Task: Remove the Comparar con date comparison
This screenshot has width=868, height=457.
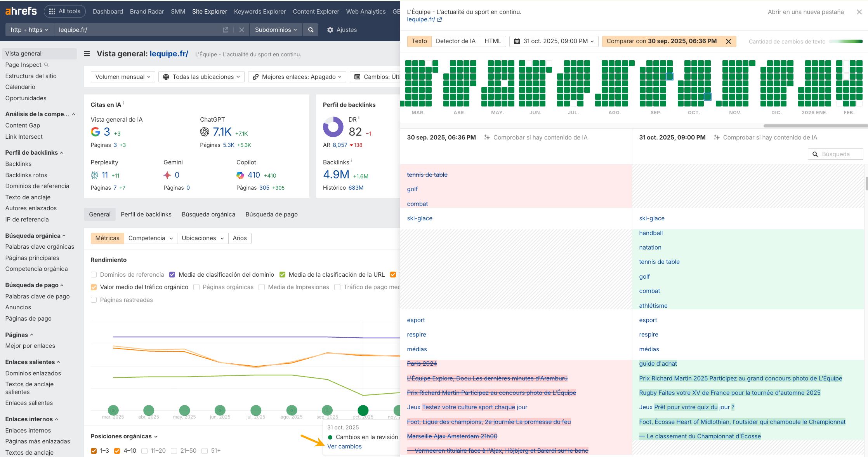Action: (x=728, y=41)
